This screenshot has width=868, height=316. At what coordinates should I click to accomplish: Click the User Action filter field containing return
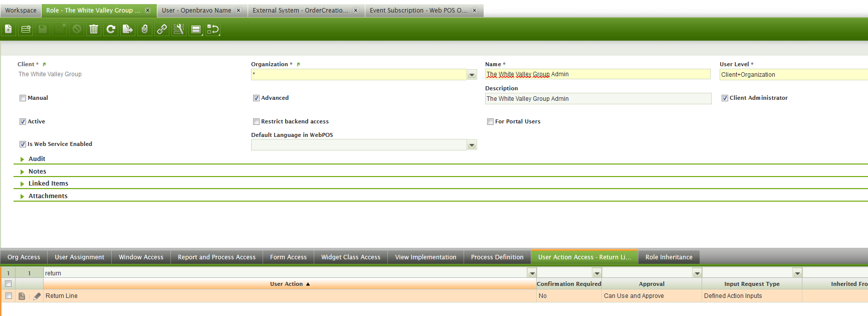click(285, 273)
